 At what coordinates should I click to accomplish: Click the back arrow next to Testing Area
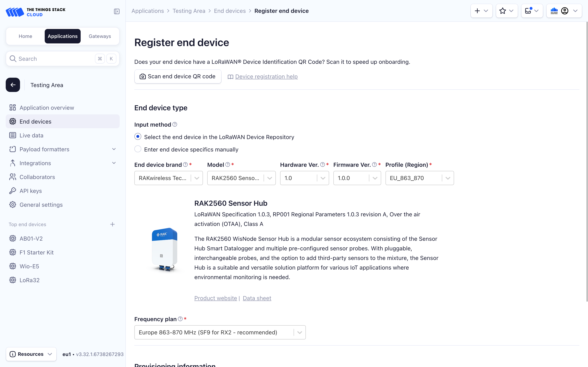[13, 85]
